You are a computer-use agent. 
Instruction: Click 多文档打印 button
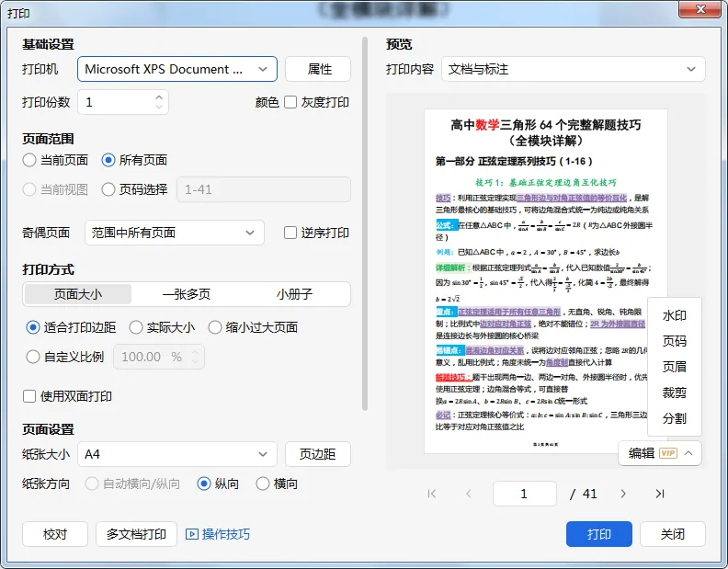[x=136, y=534]
